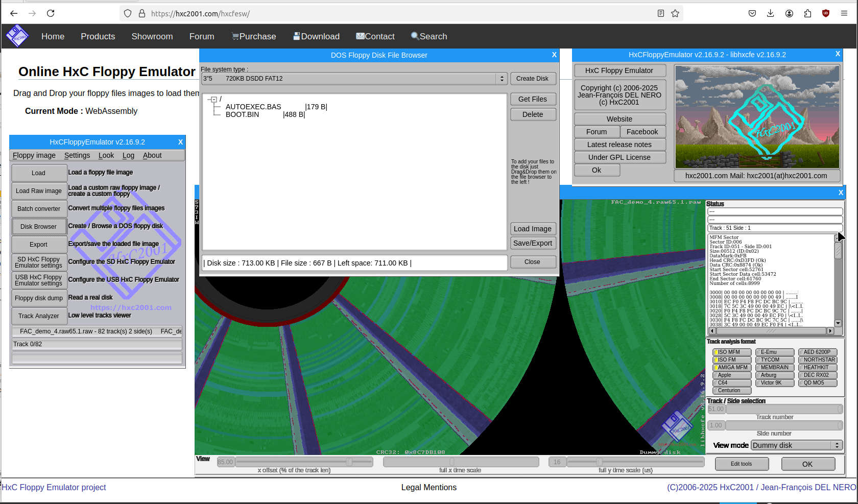This screenshot has width=858, height=504.
Task: Open the Look menu
Action: 106,155
